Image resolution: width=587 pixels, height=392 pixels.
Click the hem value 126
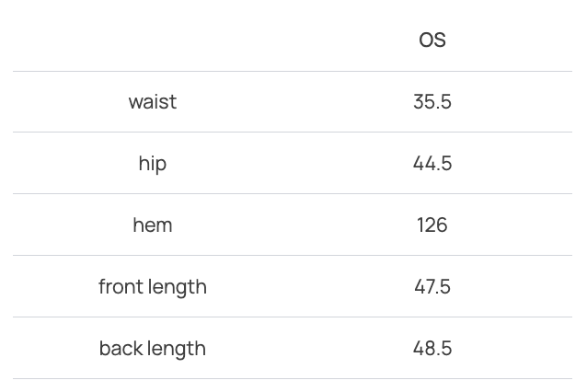click(432, 225)
